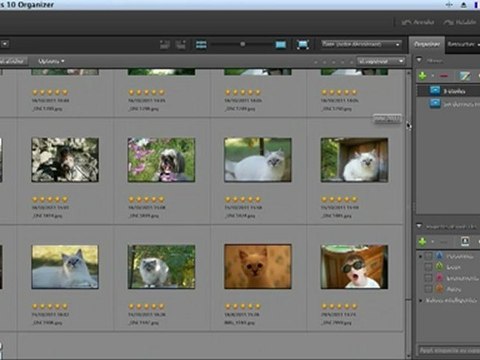480x360 pixels.
Task: Click star rating under sunglasses child photo
Action: (x=339, y=306)
